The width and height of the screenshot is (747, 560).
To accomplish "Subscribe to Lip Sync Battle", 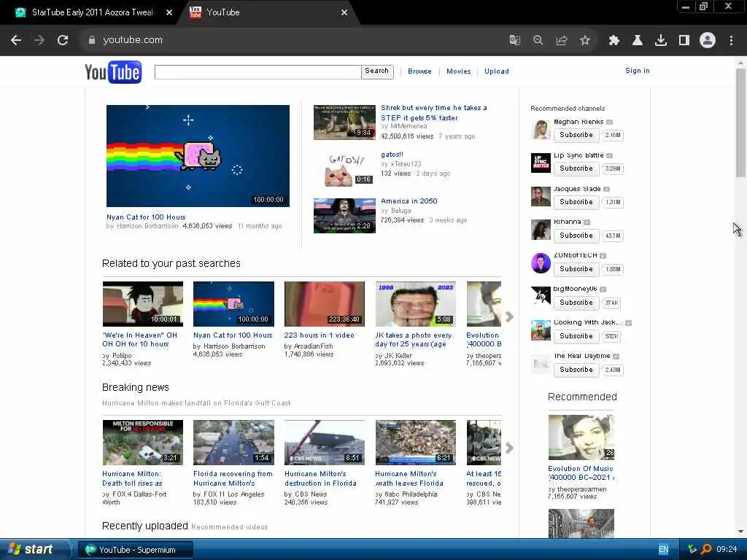I will click(x=576, y=168).
